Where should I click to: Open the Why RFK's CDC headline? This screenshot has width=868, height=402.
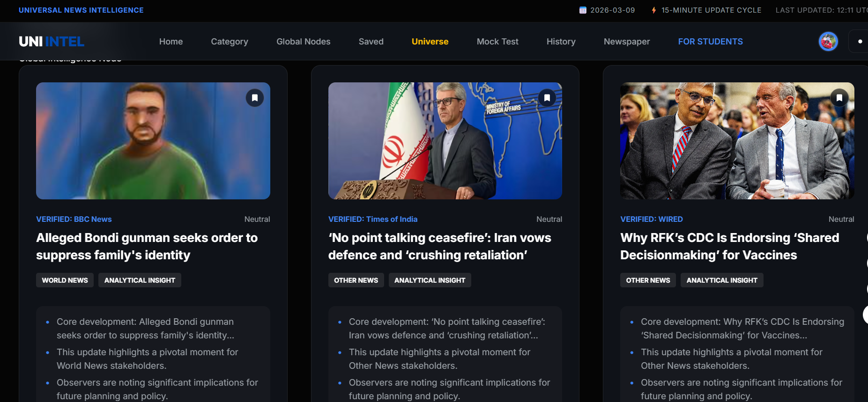coord(730,246)
